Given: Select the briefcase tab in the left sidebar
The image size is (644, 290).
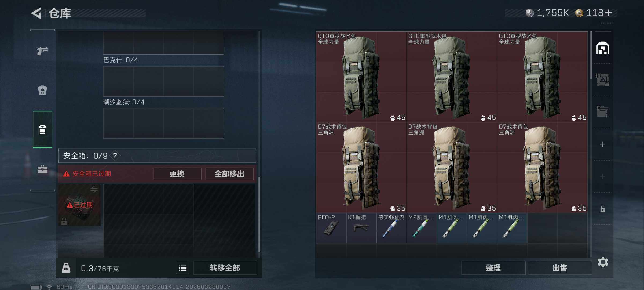Looking at the screenshot, I should [42, 169].
